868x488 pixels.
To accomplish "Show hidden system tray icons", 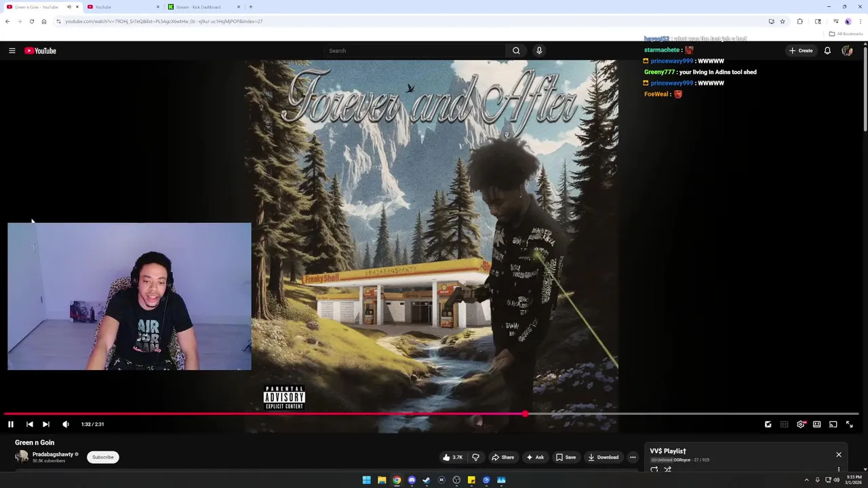I will pyautogui.click(x=806, y=480).
